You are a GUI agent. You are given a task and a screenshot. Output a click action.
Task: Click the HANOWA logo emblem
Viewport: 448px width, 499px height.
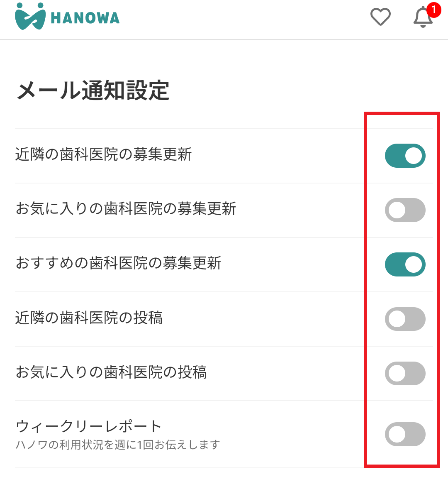[x=30, y=17]
